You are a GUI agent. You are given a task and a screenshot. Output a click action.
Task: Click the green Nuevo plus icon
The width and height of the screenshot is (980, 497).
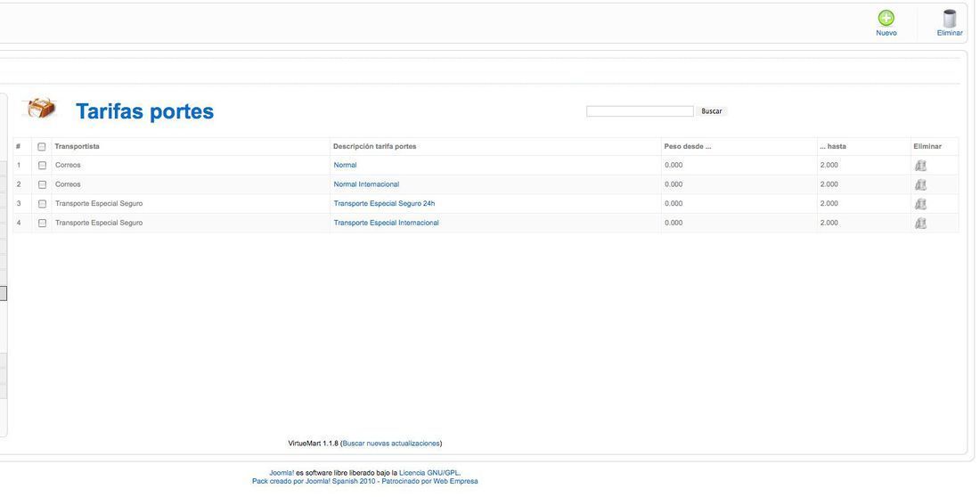886,18
